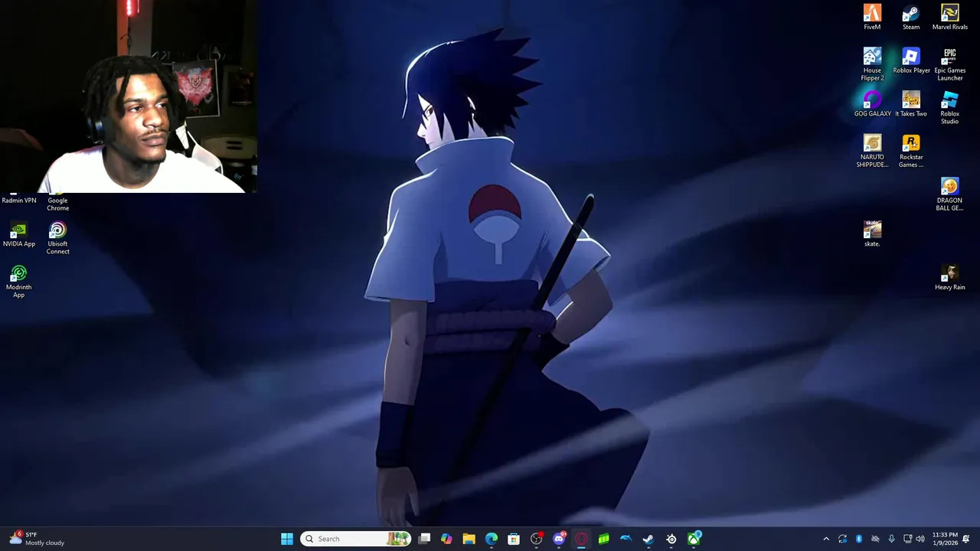Image resolution: width=980 pixels, height=551 pixels.
Task: Click the webcam overlay in the corner
Action: 129,96
